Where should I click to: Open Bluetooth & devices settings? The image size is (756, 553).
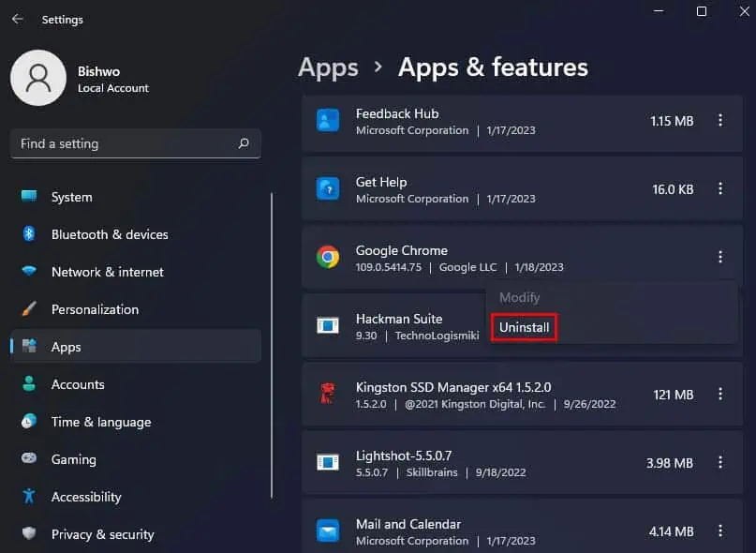pos(136,234)
